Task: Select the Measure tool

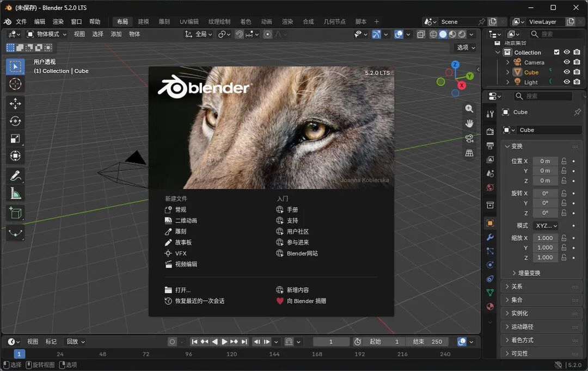Action: [x=15, y=193]
